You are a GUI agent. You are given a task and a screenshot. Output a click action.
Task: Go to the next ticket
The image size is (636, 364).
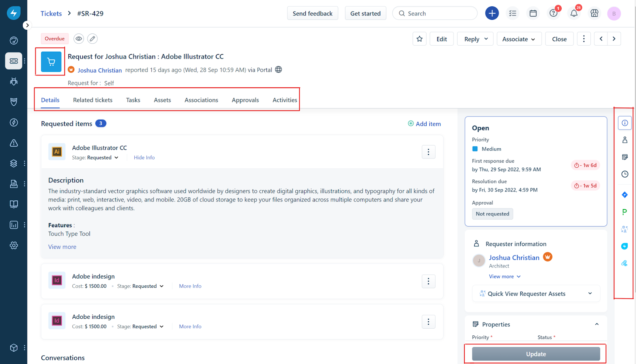point(614,39)
